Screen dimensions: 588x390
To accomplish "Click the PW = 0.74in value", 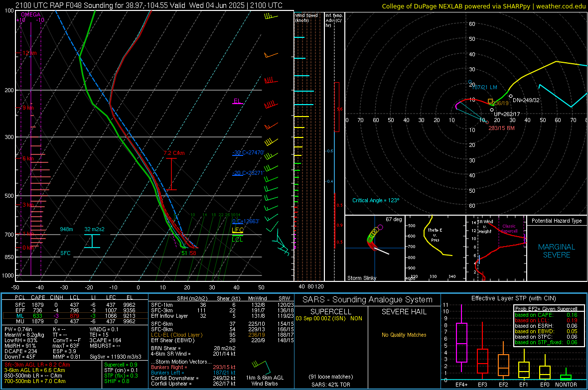I will click(x=18, y=329).
